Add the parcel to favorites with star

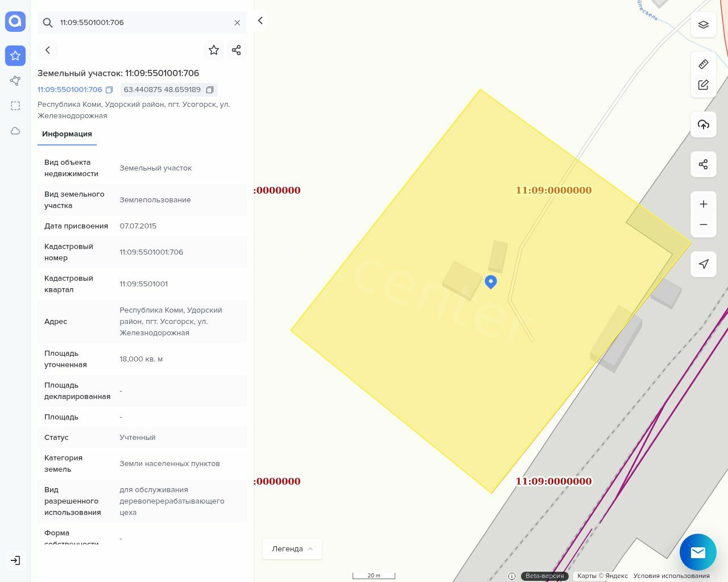coord(214,50)
